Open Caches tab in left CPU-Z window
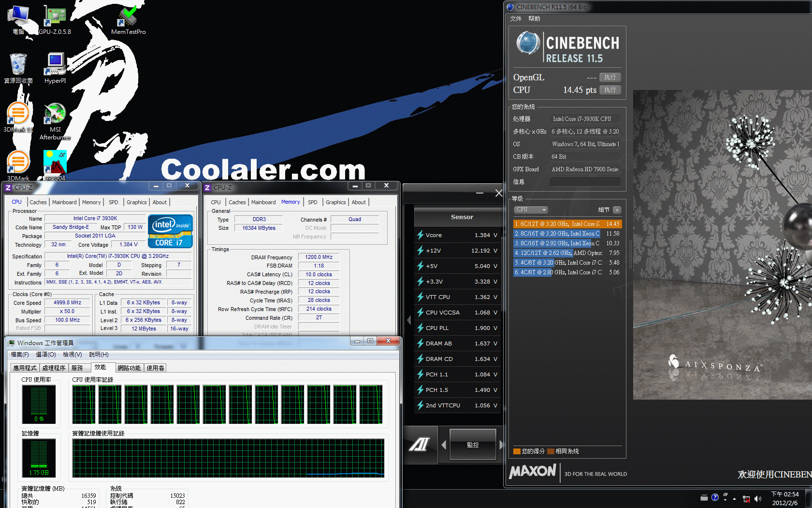 point(38,202)
